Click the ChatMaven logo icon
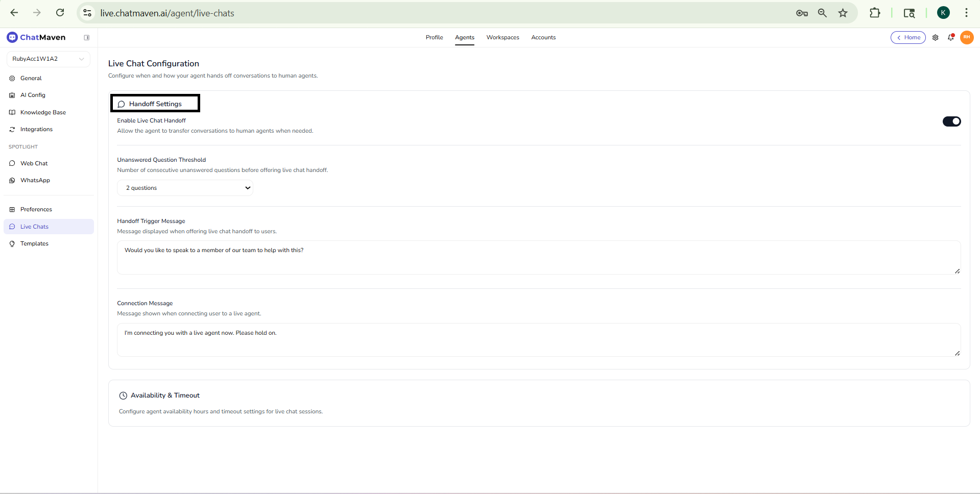The image size is (980, 494). click(x=12, y=37)
